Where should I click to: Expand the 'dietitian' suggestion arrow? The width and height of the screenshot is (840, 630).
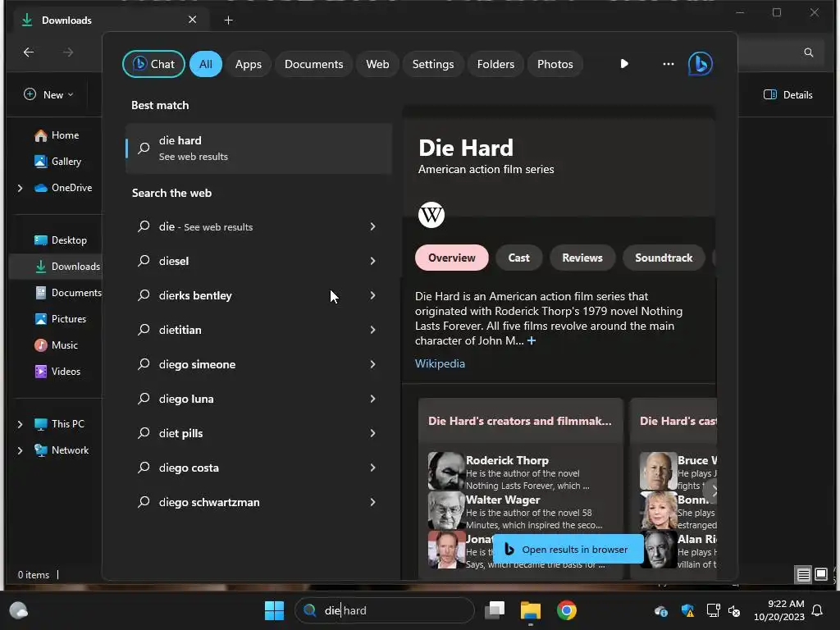[372, 330]
